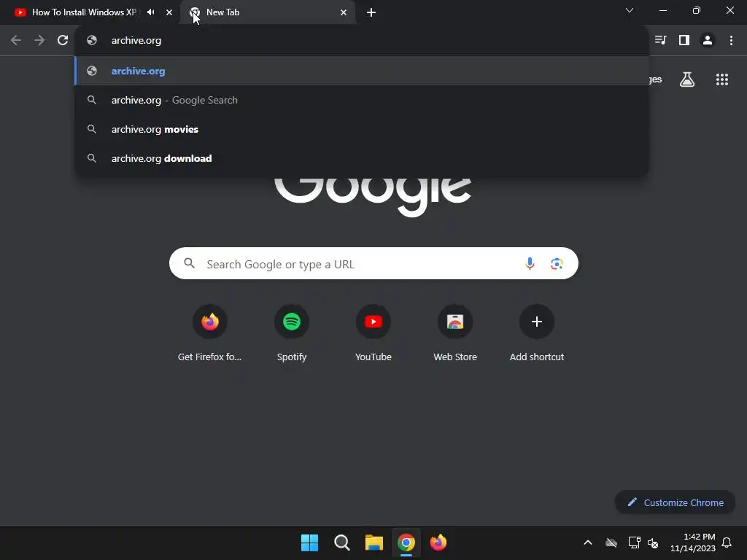Open the Google apps grid
The height and width of the screenshot is (560, 747).
721,79
